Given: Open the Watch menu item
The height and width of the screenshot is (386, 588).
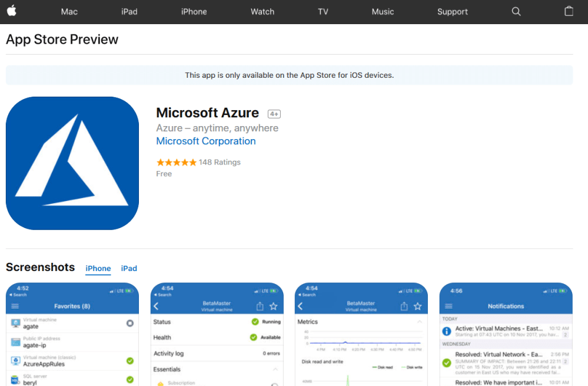Looking at the screenshot, I should tap(262, 12).
